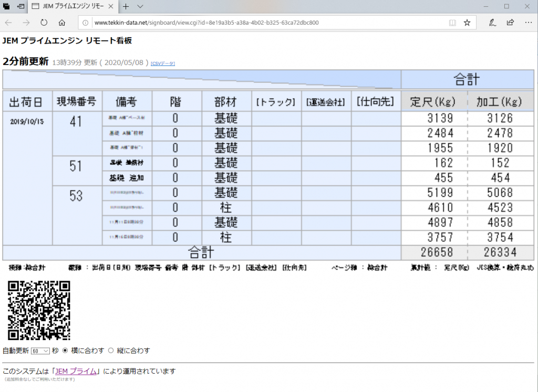Click the 454 value cell
Screen dimensions: 538x392
point(501,178)
